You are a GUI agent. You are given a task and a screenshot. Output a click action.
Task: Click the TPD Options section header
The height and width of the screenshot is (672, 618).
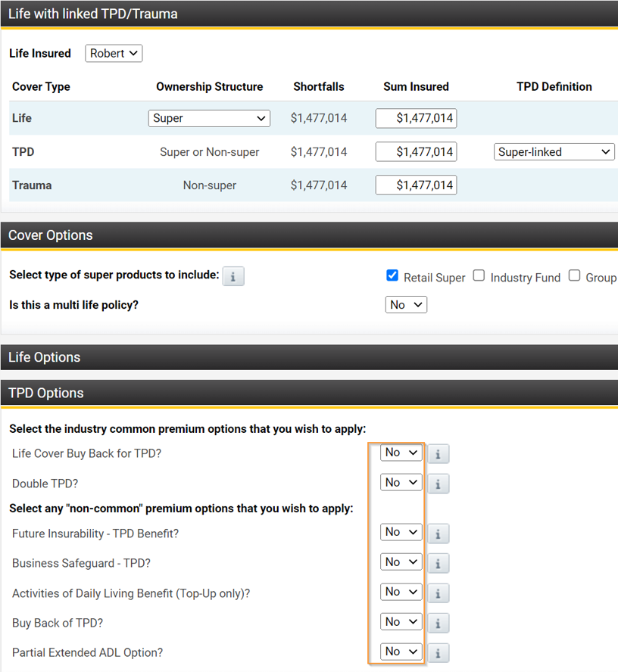coord(309,393)
